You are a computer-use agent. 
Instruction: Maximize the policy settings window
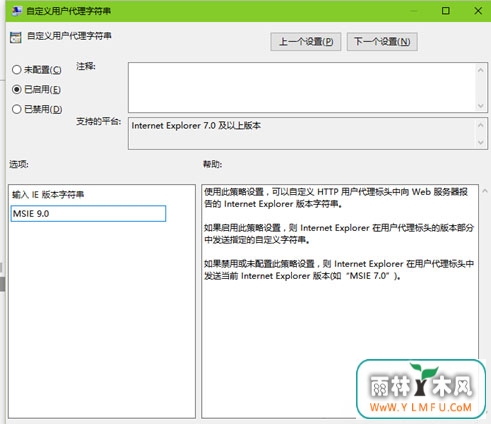(x=446, y=11)
